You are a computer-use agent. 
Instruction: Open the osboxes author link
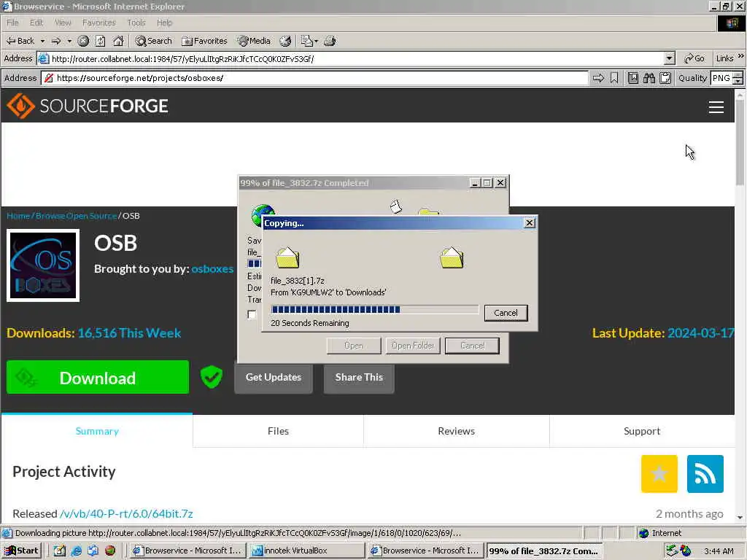[212, 268]
